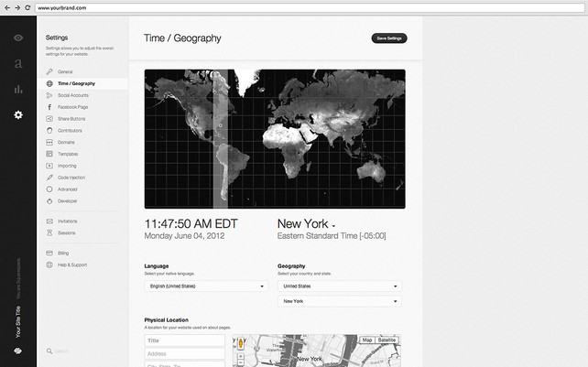This screenshot has width=588, height=367.
Task: Reload the page with the refresh icon
Action: click(27, 7)
